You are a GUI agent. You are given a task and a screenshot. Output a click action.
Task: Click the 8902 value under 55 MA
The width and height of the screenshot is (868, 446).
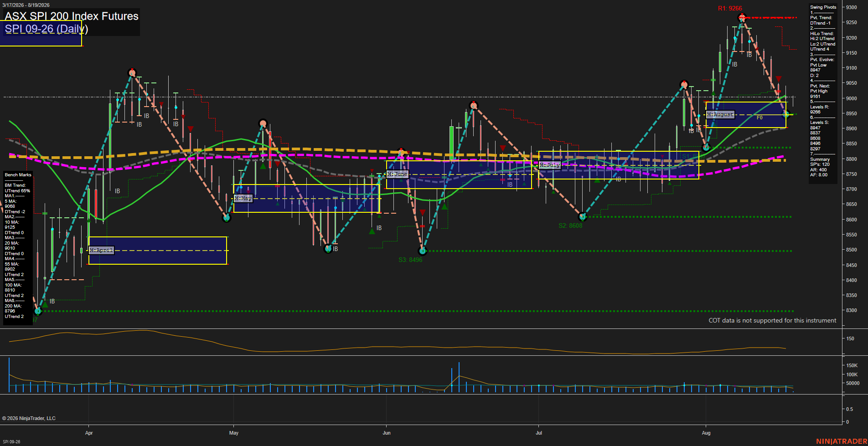point(10,269)
